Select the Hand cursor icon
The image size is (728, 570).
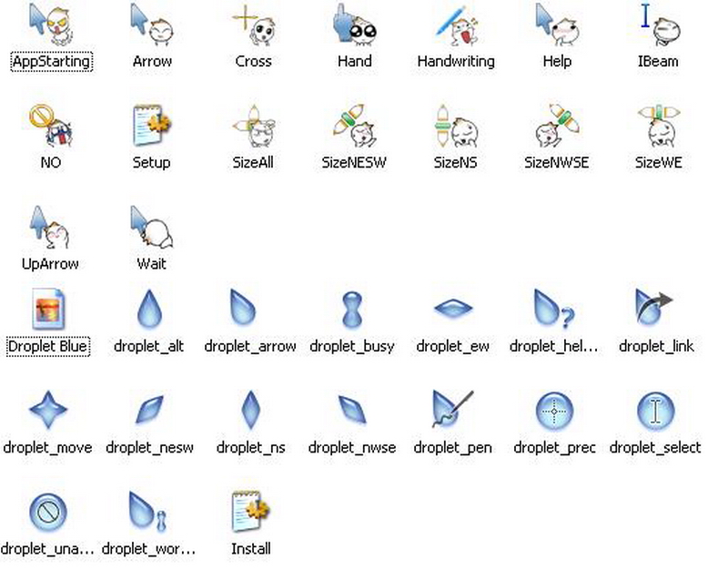[x=354, y=24]
